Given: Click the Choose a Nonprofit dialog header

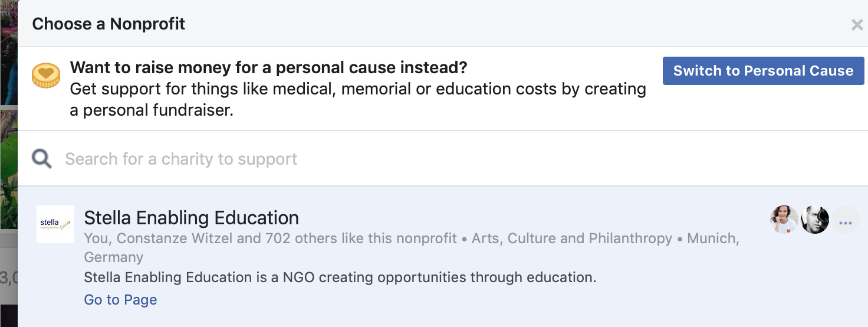Looking at the screenshot, I should click(108, 24).
